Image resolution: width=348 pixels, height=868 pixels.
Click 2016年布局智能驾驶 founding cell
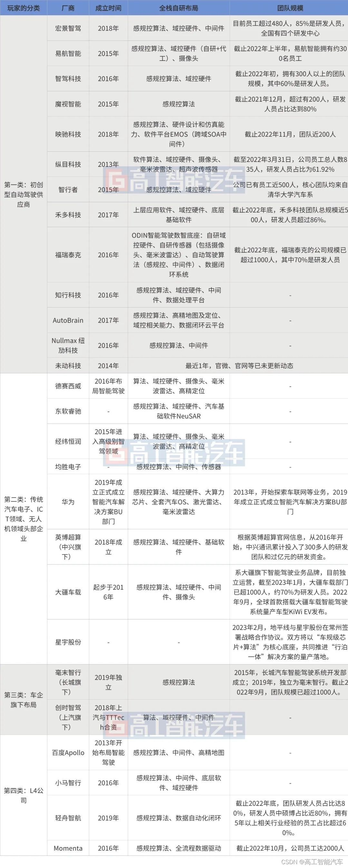108,386
